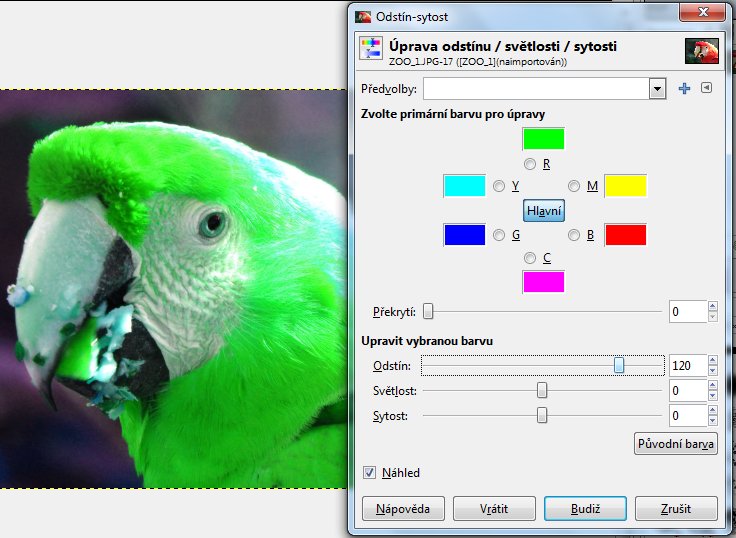Click the plus icon to save preset
736x538 pixels.
pyautogui.click(x=684, y=88)
